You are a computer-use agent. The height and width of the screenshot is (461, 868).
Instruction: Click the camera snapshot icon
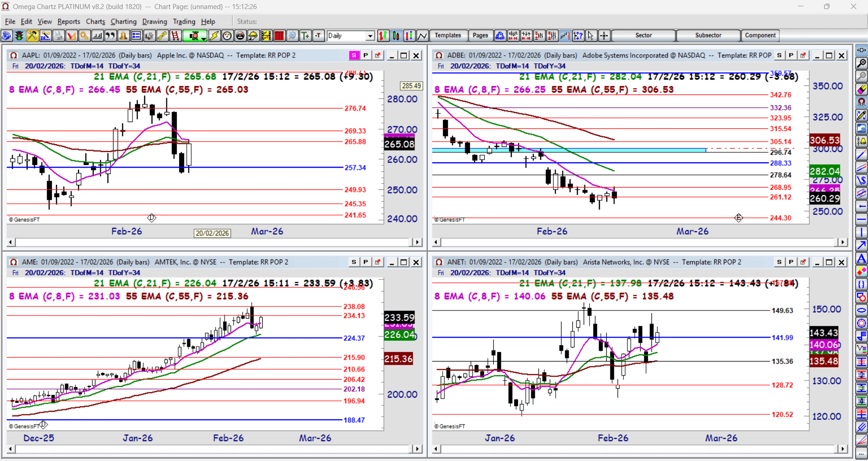pyautogui.click(x=149, y=36)
